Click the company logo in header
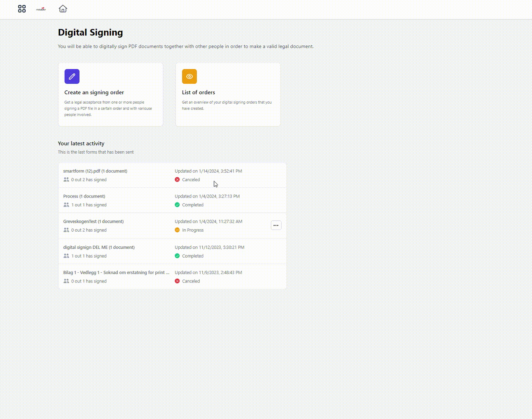The image size is (532, 419). (41, 9)
